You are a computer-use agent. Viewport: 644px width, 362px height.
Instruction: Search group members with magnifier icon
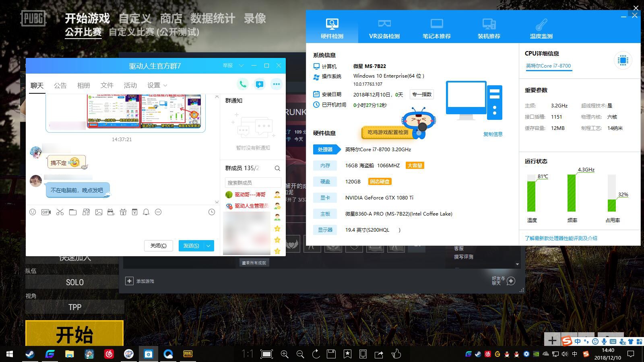pyautogui.click(x=277, y=168)
